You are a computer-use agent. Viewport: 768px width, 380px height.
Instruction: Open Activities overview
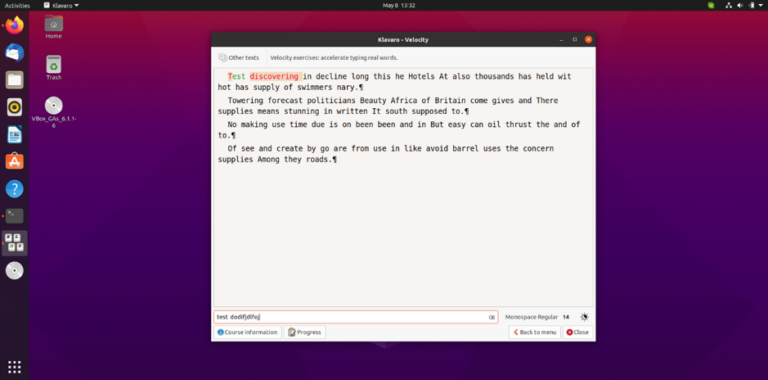click(x=17, y=5)
